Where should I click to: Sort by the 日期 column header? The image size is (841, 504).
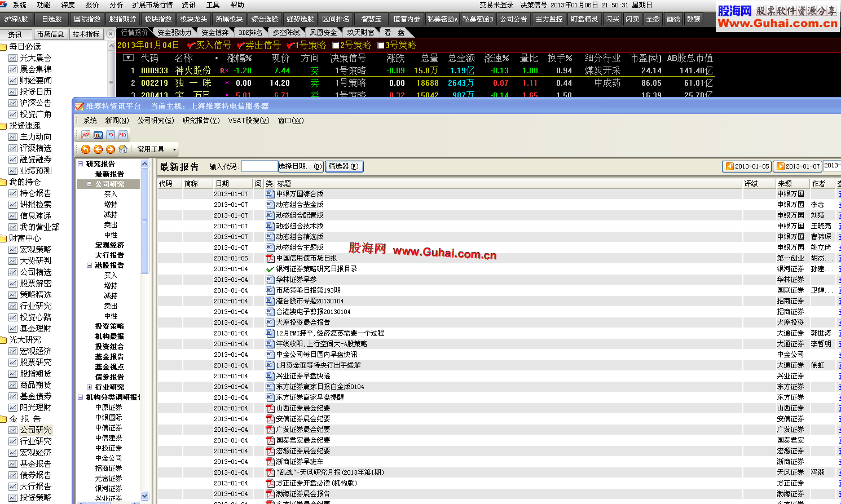pos(232,184)
